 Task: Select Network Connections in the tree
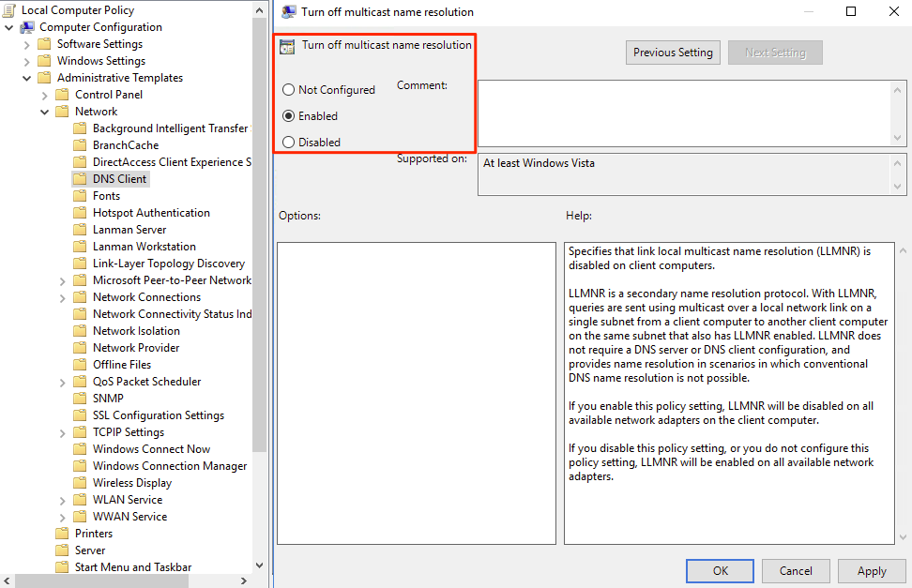(146, 297)
